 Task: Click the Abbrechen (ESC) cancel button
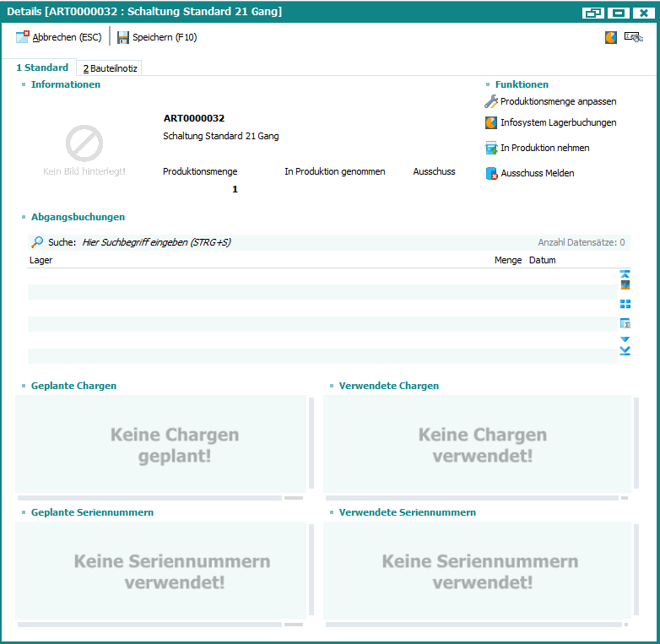click(58, 37)
